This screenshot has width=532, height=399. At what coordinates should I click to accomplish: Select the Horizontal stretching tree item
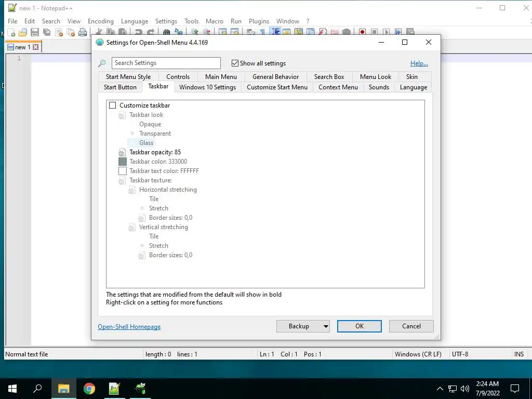[x=168, y=190]
